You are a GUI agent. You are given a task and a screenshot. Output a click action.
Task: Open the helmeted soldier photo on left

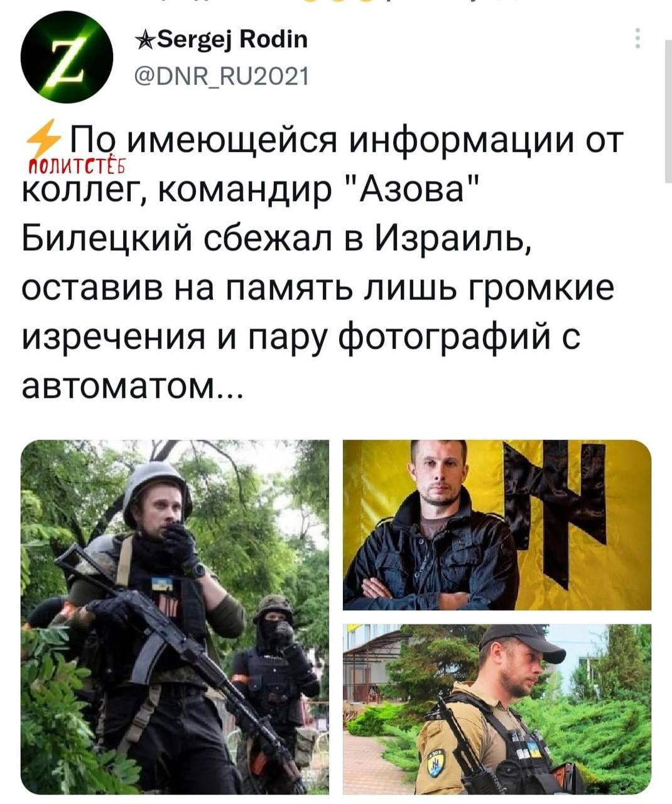point(175,617)
